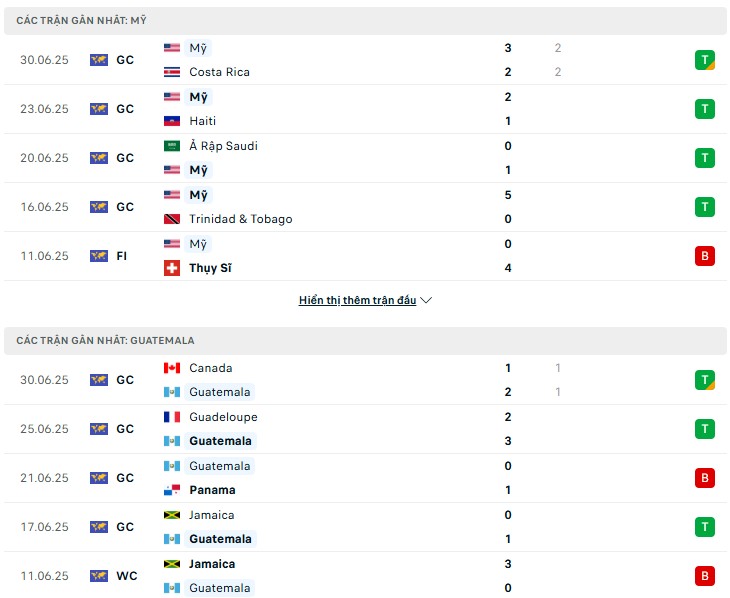
Task: Click the win badge for the Guadeloupe vs Guatemala match
Action: click(x=704, y=429)
